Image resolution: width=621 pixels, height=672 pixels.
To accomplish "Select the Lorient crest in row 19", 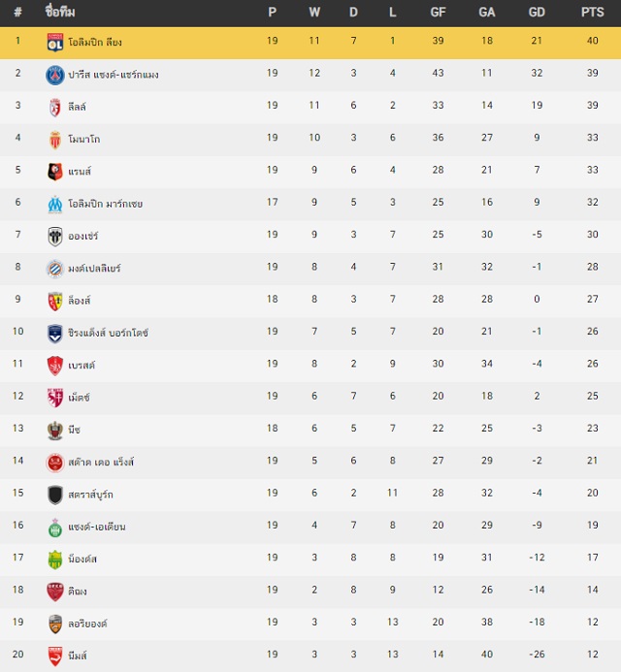I will point(55,624).
